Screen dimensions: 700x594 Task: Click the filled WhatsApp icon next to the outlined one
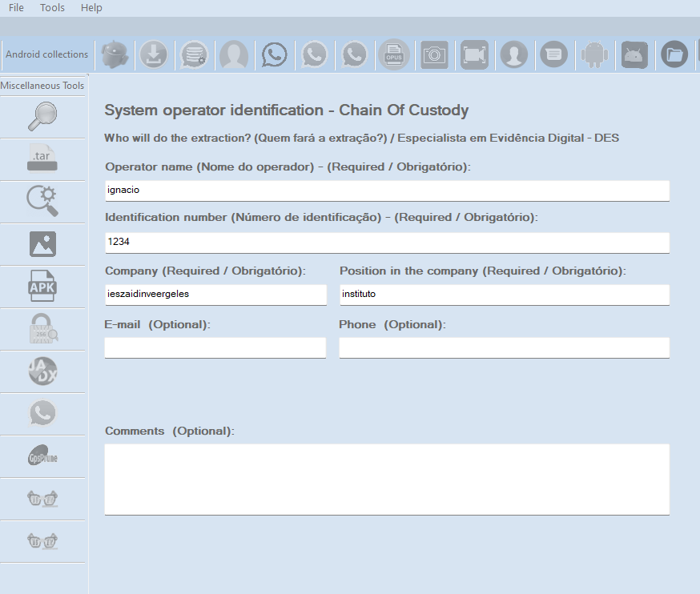pos(314,55)
